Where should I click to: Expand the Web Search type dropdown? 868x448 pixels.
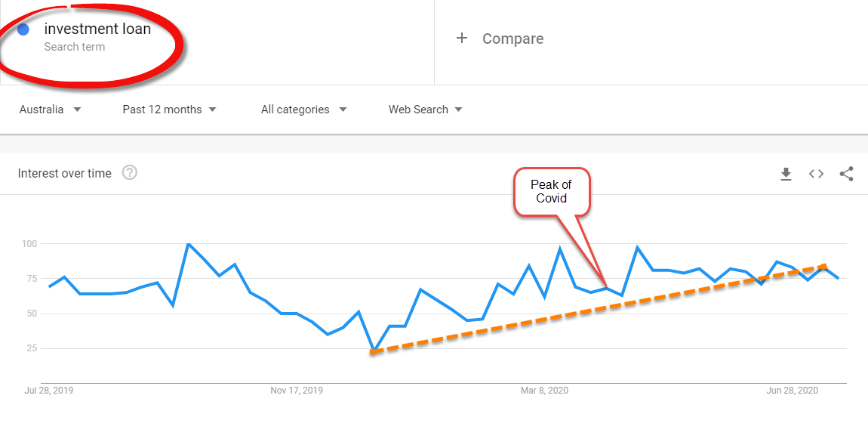coord(425,110)
